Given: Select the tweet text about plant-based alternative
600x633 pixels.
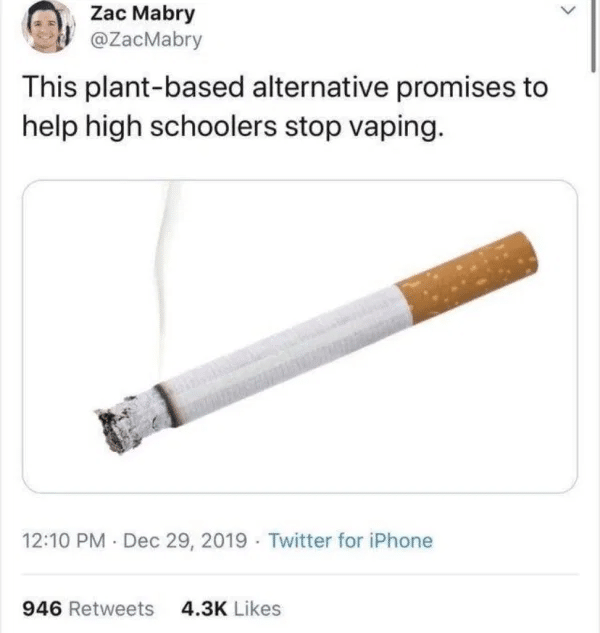Looking at the screenshot, I should point(285,107).
